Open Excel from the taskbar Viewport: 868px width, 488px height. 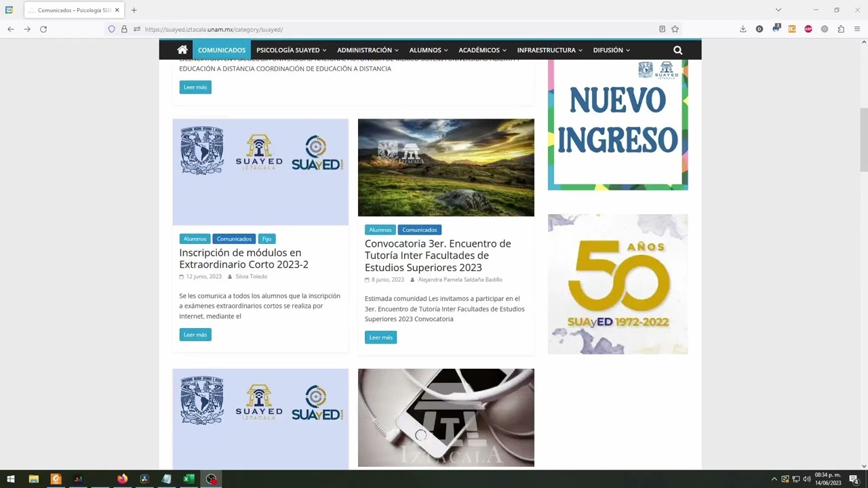pos(189,479)
